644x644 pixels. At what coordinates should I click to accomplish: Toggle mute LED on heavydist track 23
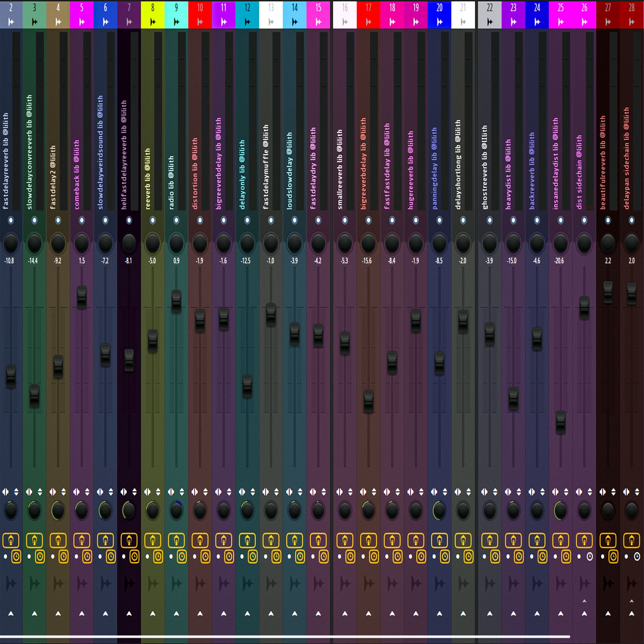pos(513,220)
